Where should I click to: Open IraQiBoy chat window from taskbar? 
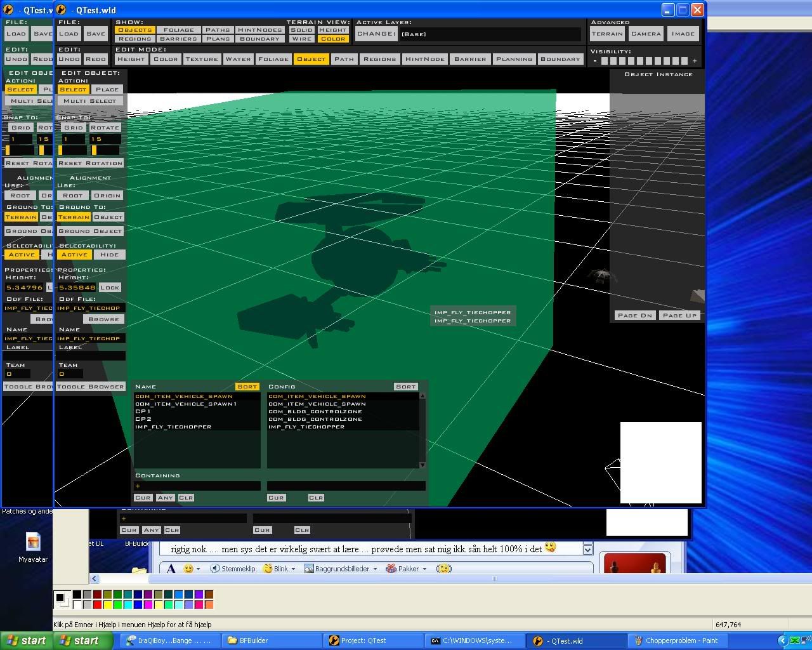(x=170, y=640)
